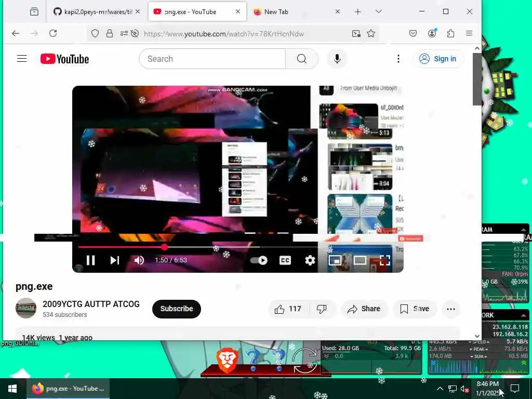The image size is (532, 399).
Task: Click the YouTube logo
Action: [x=64, y=59]
